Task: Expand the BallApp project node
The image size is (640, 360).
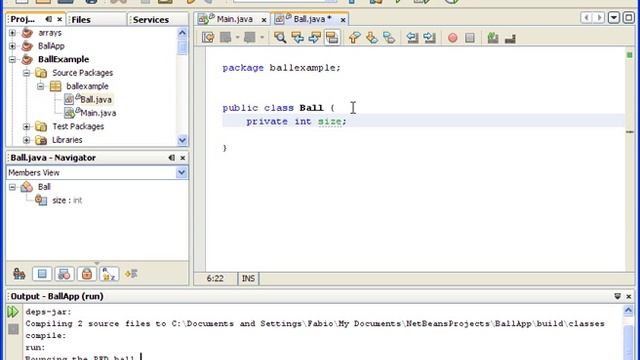Action: (x=12, y=46)
